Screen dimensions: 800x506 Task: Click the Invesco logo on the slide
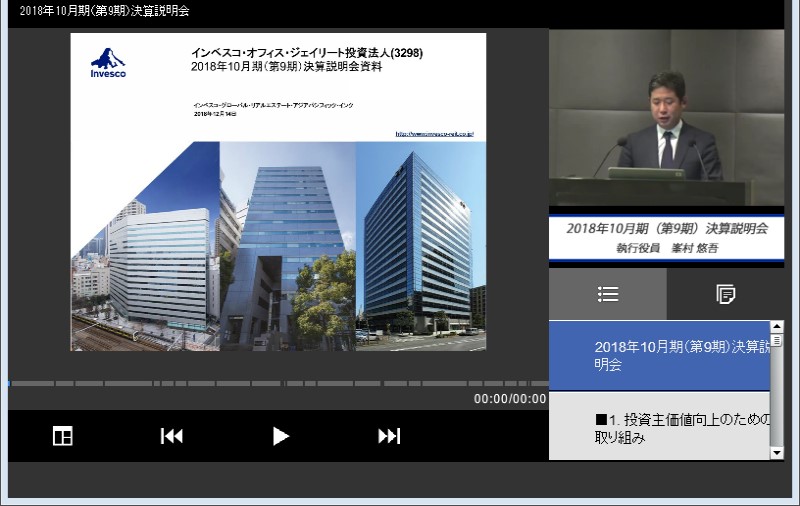(x=108, y=63)
